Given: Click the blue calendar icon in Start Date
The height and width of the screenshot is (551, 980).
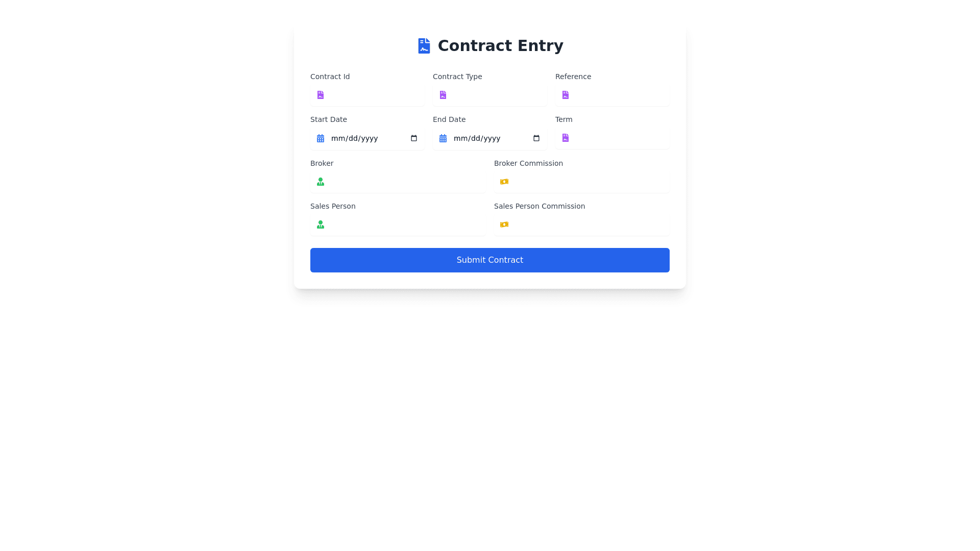Looking at the screenshot, I should (x=320, y=138).
